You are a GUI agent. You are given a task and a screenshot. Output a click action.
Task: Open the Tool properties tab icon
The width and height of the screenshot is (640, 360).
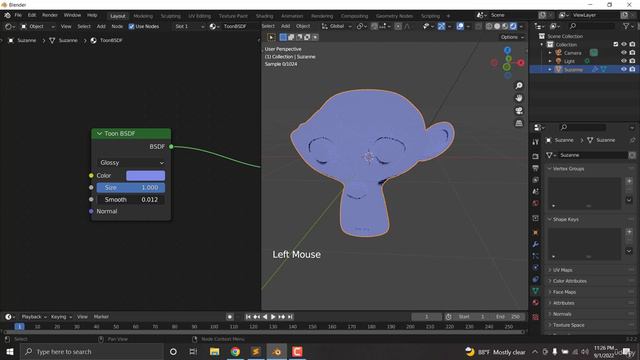pos(536,142)
